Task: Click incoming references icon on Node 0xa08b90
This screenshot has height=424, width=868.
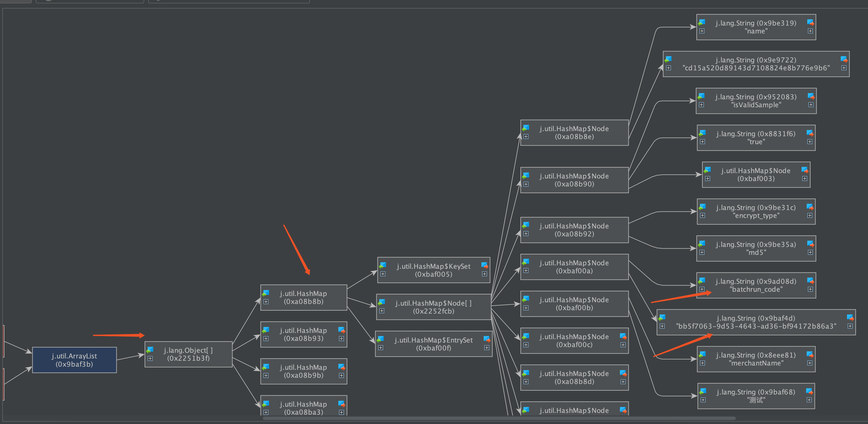Action: coord(526,176)
